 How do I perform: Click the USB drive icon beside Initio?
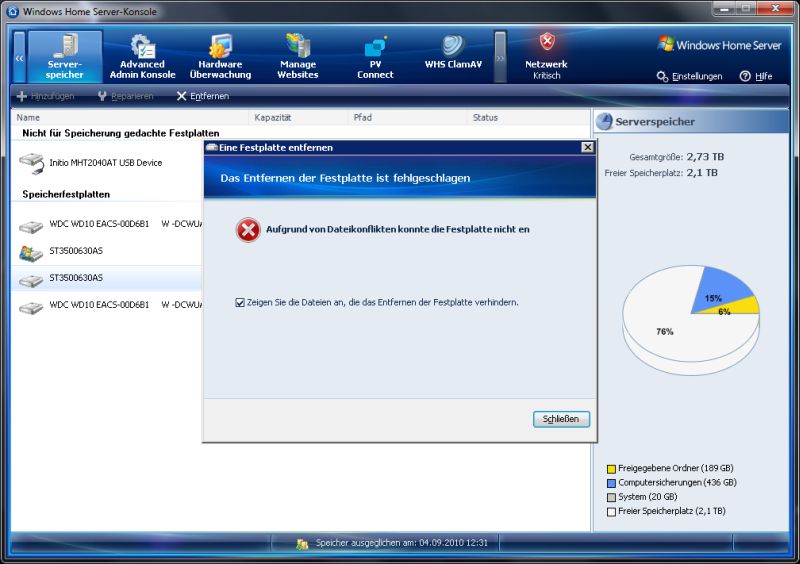[32, 164]
